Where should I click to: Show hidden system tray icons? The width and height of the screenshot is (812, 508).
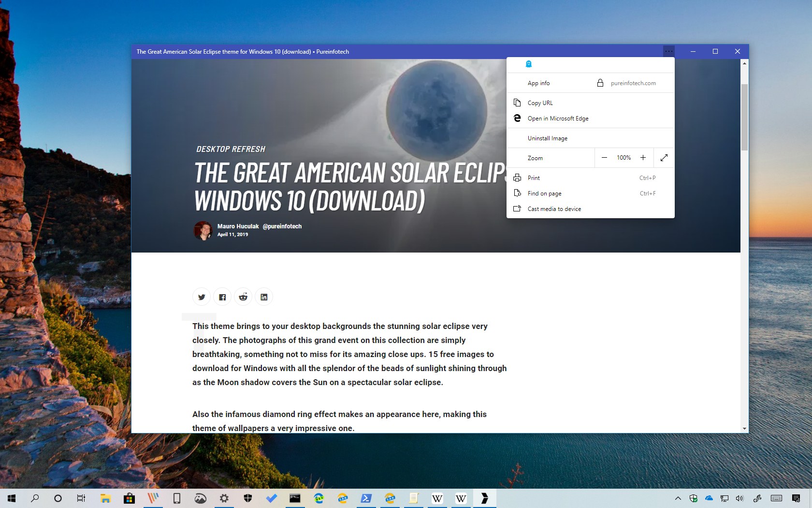[x=678, y=498]
